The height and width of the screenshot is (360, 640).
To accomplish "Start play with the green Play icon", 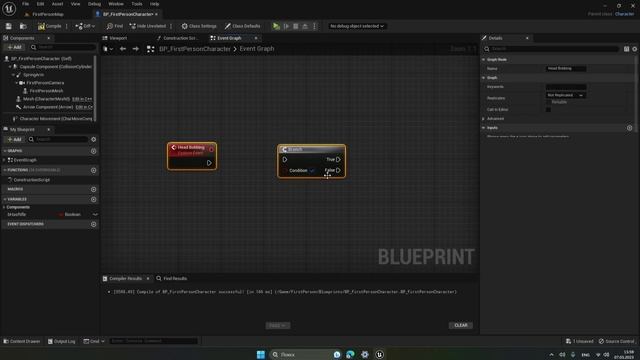I will [276, 26].
